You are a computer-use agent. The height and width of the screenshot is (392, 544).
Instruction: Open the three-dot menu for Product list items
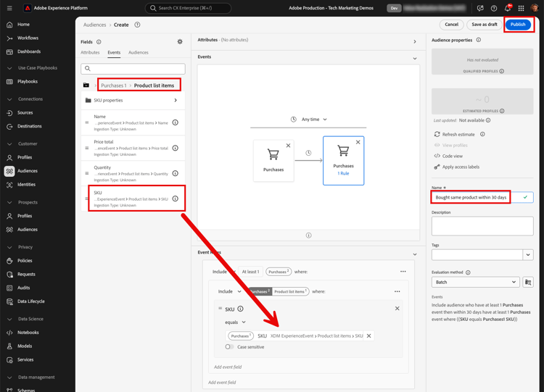coord(397,291)
